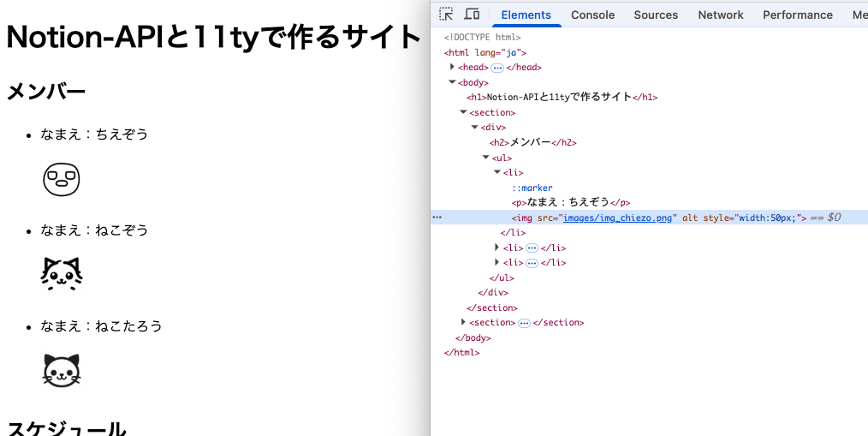The image size is (868, 436).
Task: Click the list text なまえ：ねこたろう
Action: (101, 326)
